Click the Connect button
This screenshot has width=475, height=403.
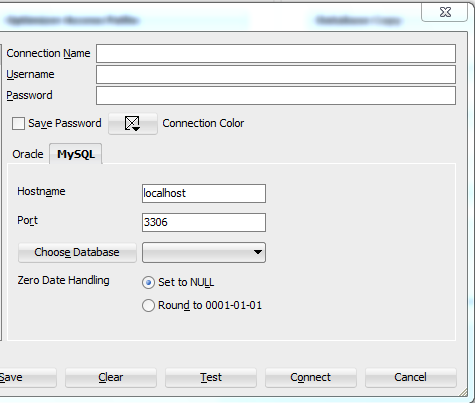tap(311, 377)
